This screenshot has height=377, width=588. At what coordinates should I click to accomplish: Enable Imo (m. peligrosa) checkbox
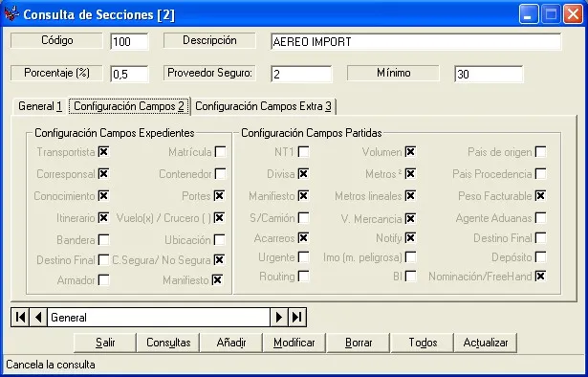coord(410,257)
